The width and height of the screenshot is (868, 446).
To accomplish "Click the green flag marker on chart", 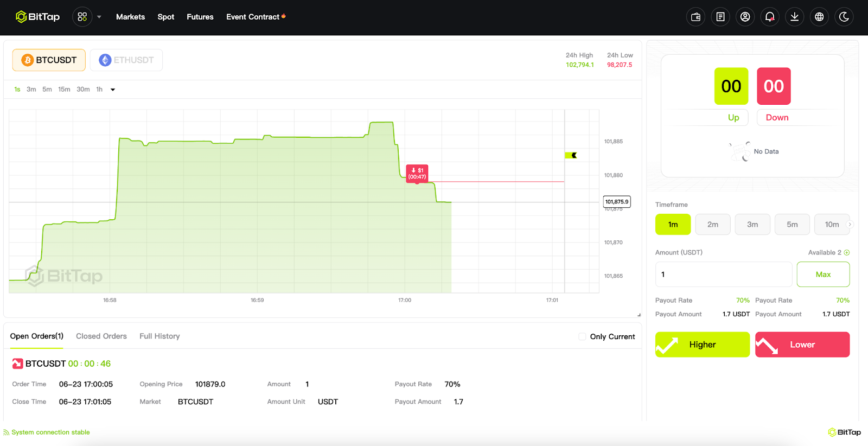I will [571, 155].
